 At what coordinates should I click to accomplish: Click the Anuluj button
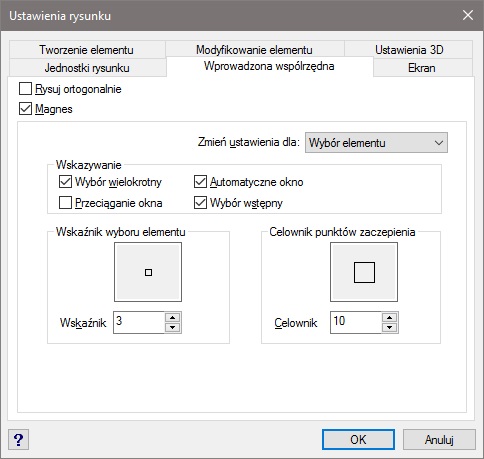tap(439, 440)
